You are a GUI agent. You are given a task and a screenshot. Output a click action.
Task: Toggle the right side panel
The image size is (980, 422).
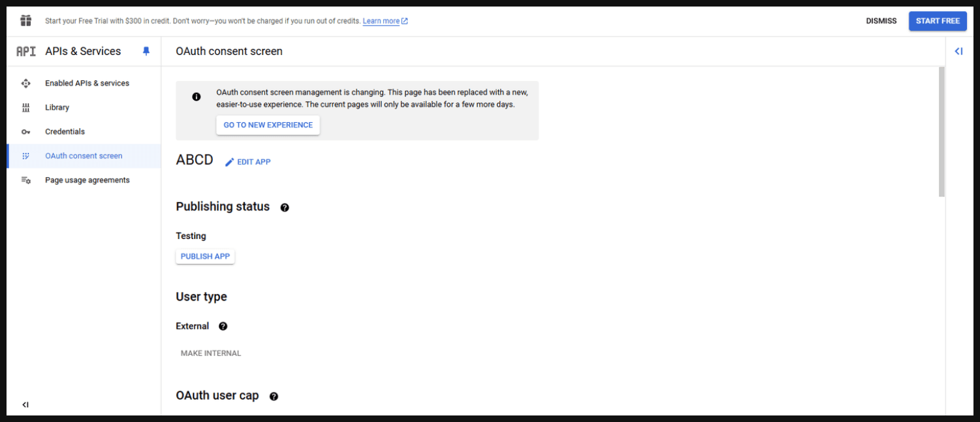click(x=958, y=51)
